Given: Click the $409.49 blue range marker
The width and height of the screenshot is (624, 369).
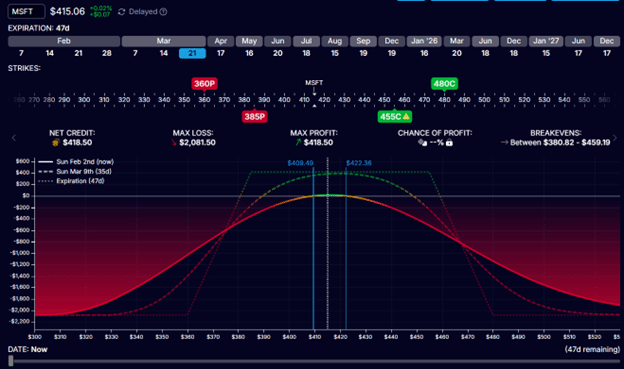Looking at the screenshot, I should pyautogui.click(x=300, y=163).
